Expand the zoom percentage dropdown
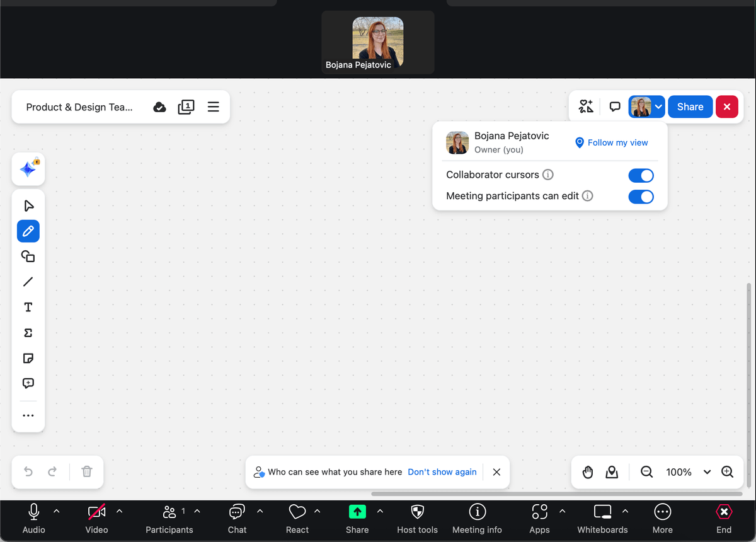 707,472
